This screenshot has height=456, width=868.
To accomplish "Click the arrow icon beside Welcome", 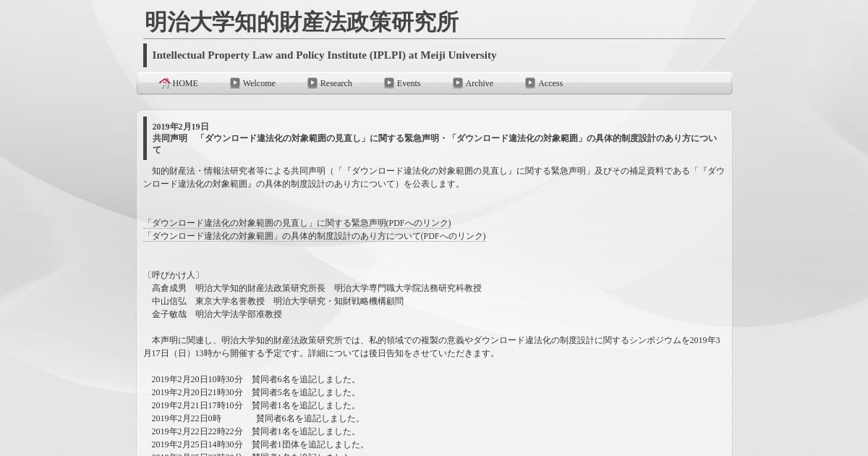I will (x=235, y=83).
